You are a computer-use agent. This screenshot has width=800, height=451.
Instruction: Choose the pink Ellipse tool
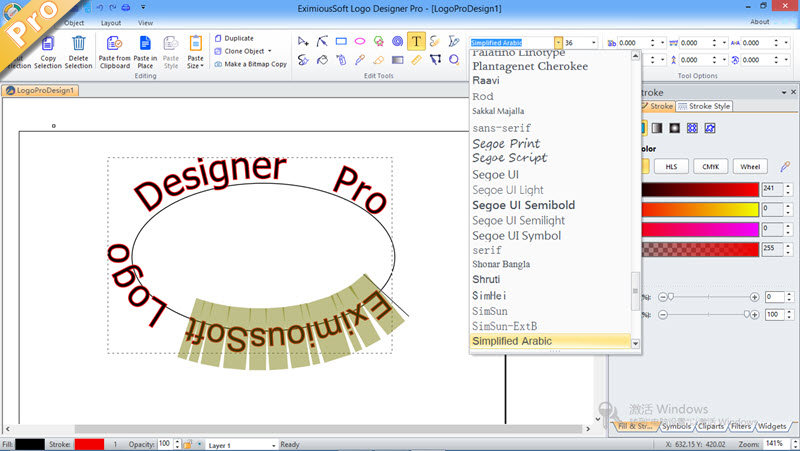click(360, 41)
